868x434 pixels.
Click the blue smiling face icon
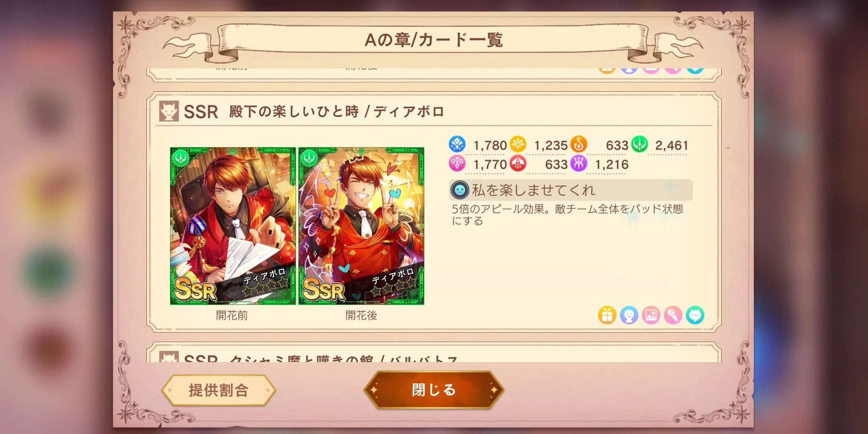[x=629, y=315]
